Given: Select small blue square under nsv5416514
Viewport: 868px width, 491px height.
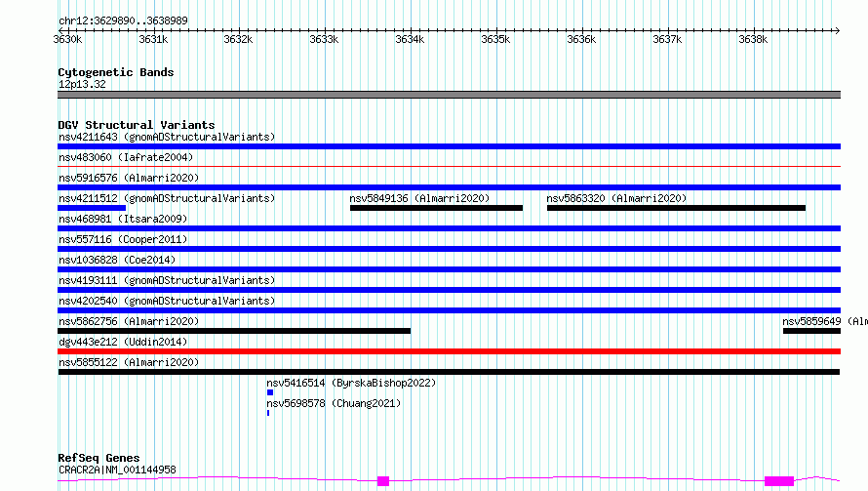Looking at the screenshot, I should (270, 392).
